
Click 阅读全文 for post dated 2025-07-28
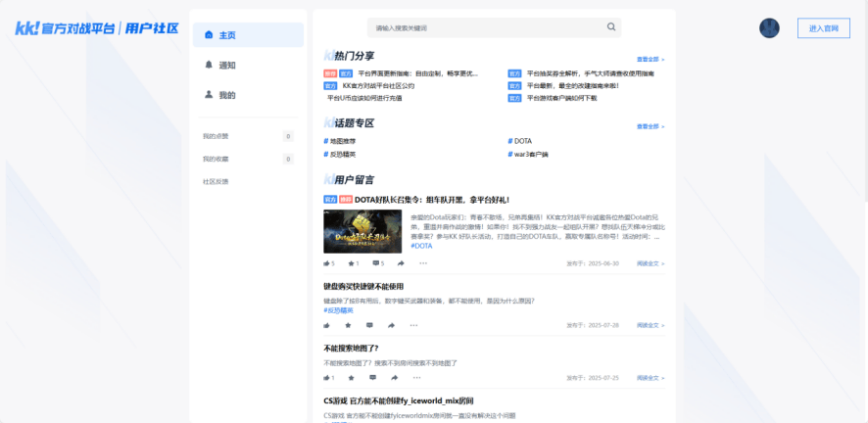point(651,325)
